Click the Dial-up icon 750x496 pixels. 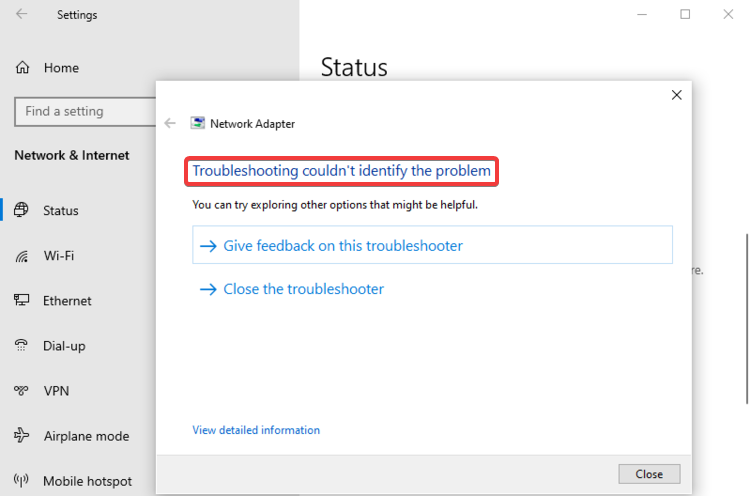(x=22, y=346)
